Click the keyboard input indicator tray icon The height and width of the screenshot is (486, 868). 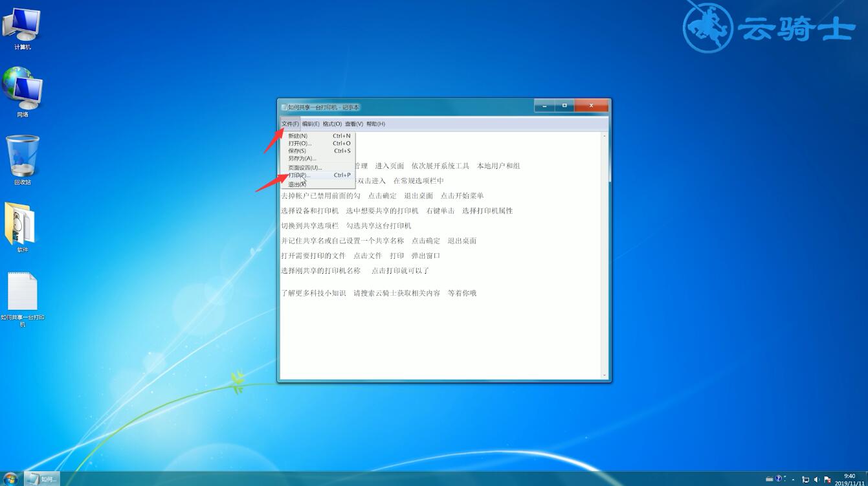coord(769,480)
